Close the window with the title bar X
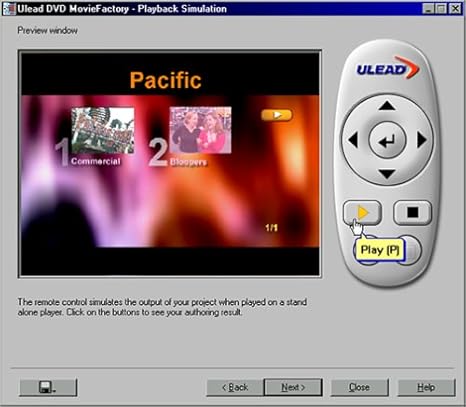Screen dimensions: 466x407 pyautogui.click(x=455, y=9)
